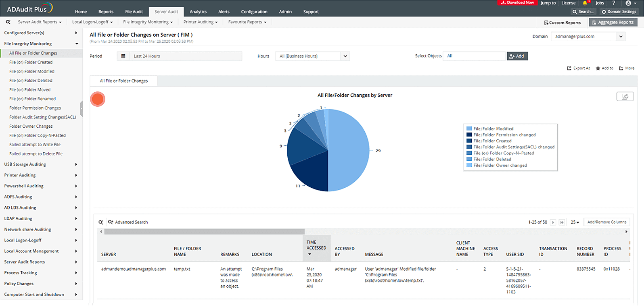Screen dimensions: 644x307
Task: Click the orange record circle
Action: (98, 99)
